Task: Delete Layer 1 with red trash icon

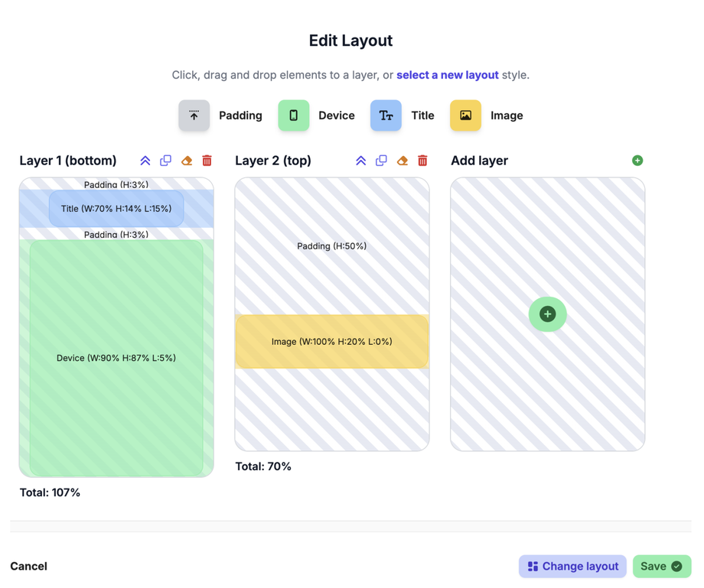Action: tap(207, 161)
